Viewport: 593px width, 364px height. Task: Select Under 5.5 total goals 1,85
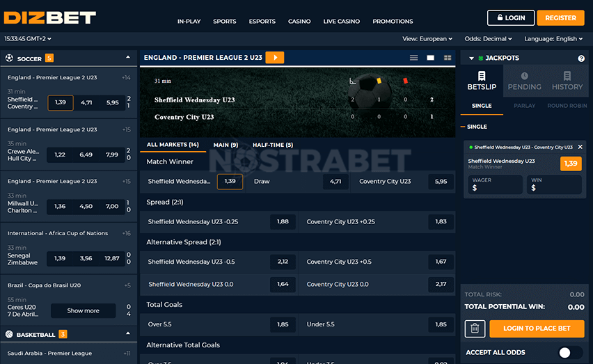coord(441,324)
